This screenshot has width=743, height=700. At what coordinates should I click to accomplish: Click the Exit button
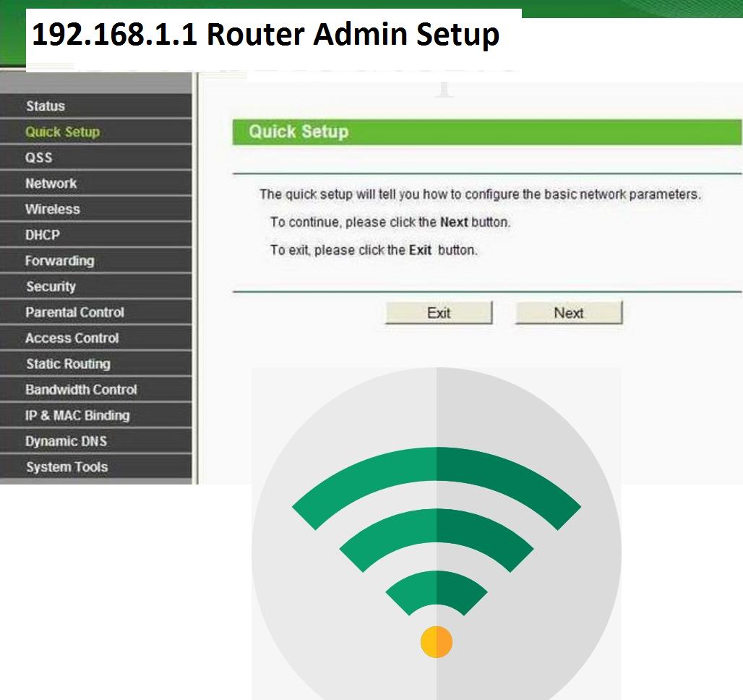pyautogui.click(x=439, y=313)
